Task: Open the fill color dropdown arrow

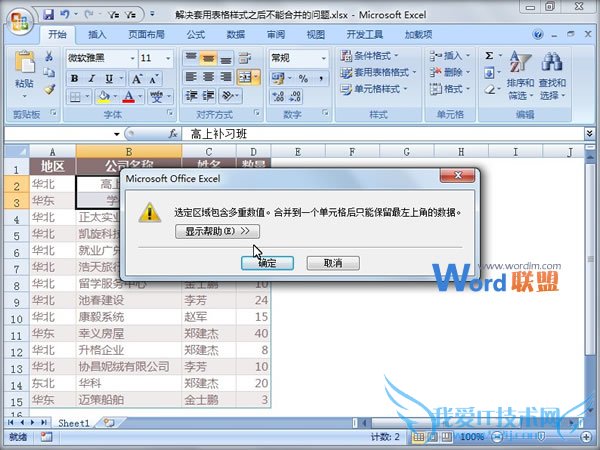Action: [116, 97]
